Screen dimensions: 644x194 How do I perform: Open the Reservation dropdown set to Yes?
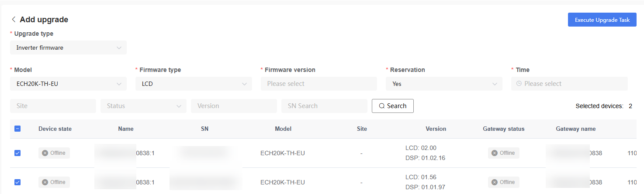pos(444,84)
